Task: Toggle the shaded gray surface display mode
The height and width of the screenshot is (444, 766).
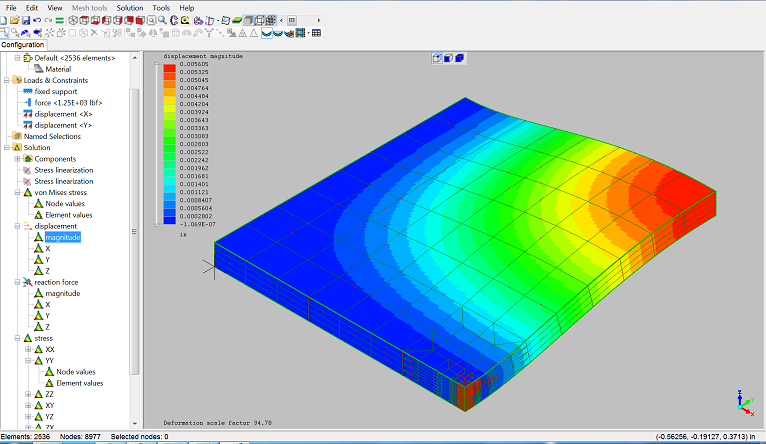Action: click(x=248, y=21)
